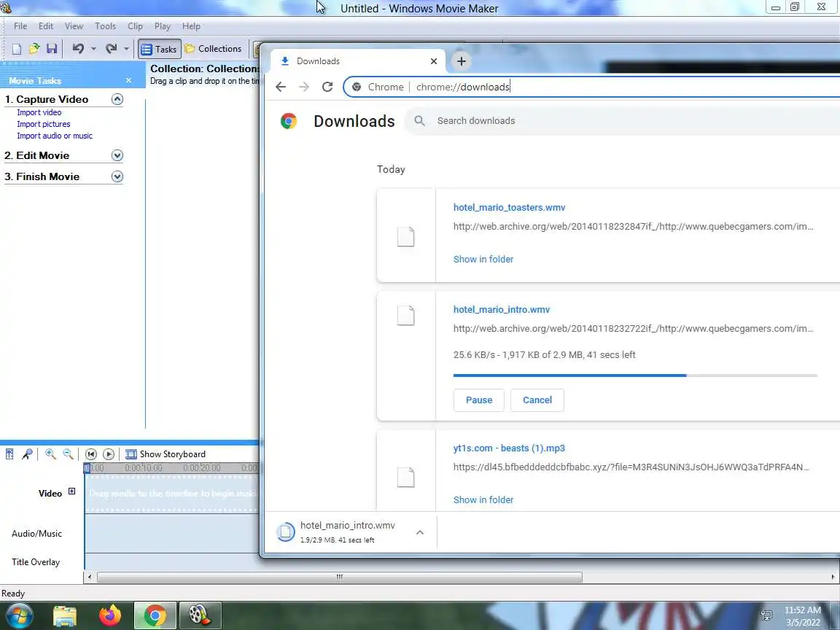This screenshot has width=840, height=630.
Task: Expand the Edit Movie section
Action: click(117, 155)
